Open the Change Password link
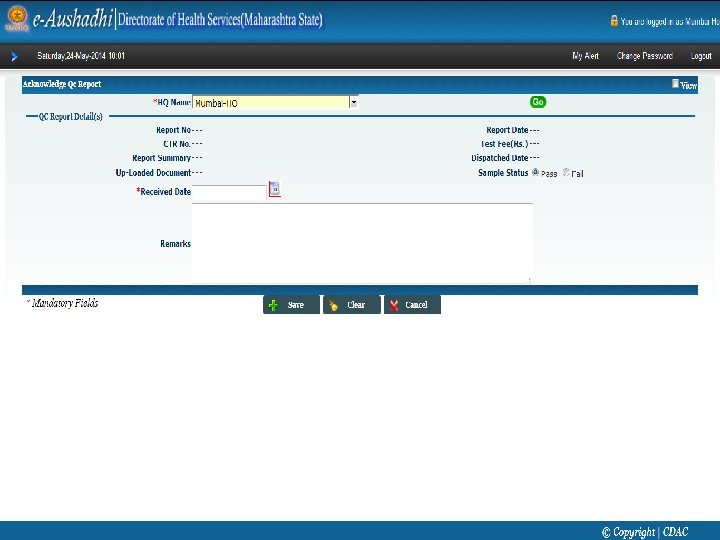Image resolution: width=720 pixels, height=540 pixels. [644, 56]
